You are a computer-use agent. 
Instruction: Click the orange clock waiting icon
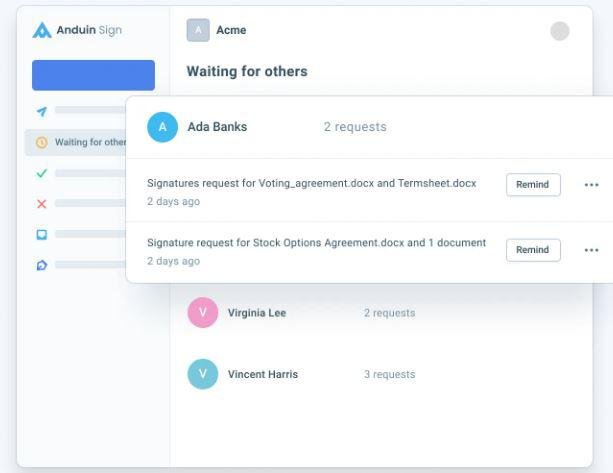(41, 142)
